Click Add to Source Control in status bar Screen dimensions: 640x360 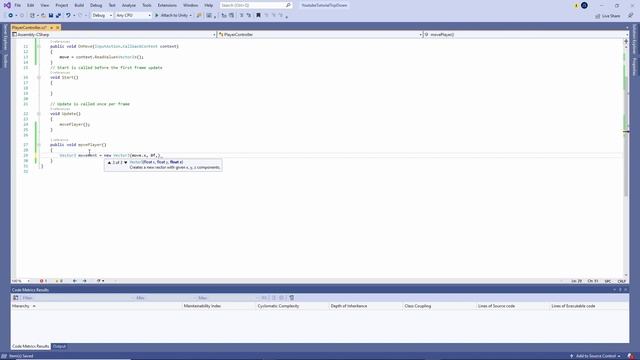(x=595, y=356)
